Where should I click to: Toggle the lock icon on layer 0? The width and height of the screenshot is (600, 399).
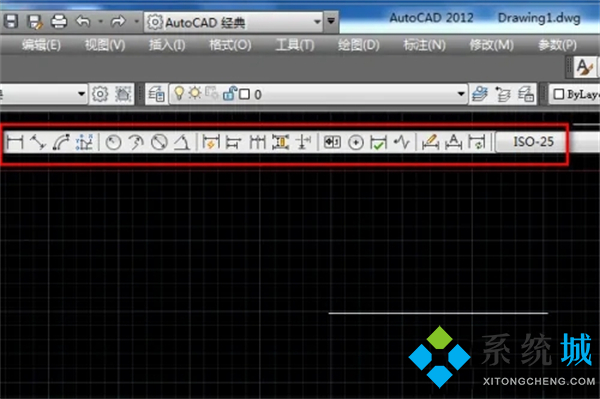pos(229,93)
